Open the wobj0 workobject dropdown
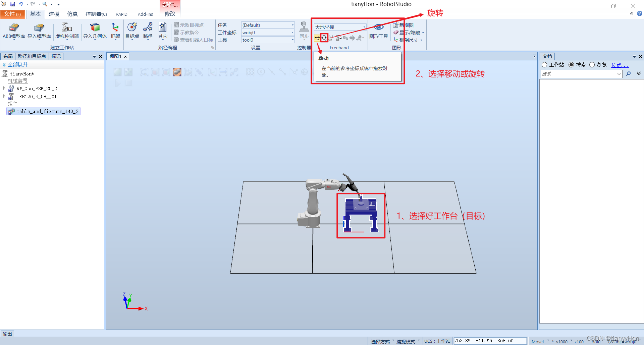The image size is (644, 345). (x=268, y=33)
